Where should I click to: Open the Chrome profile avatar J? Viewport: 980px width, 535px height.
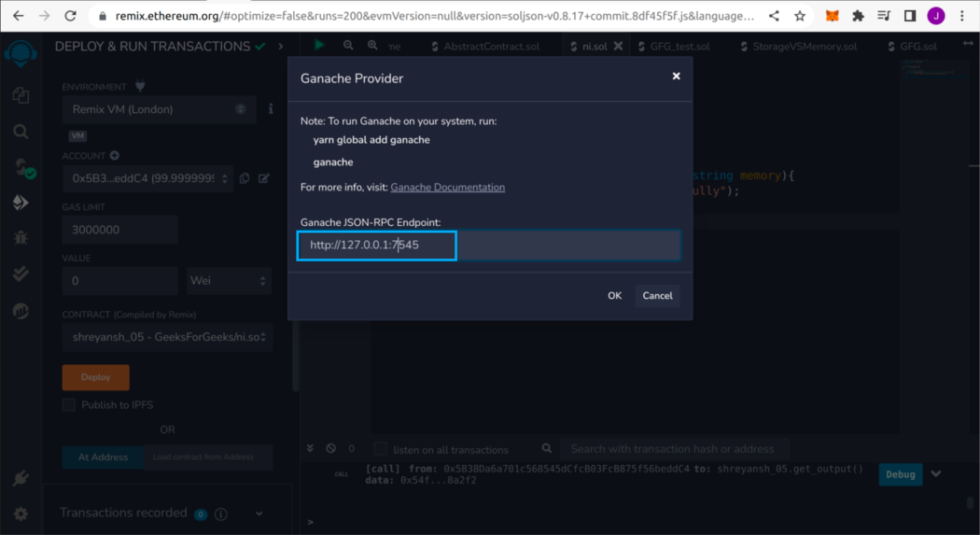pos(935,16)
